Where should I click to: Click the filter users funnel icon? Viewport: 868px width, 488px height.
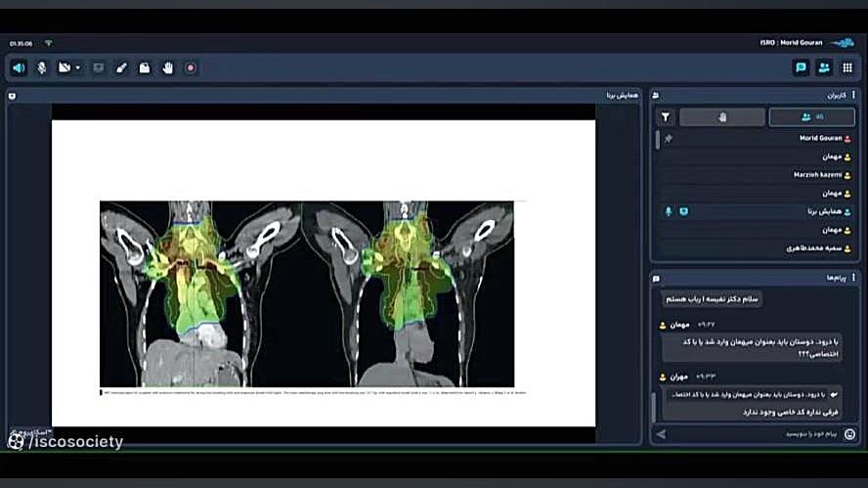(x=666, y=117)
